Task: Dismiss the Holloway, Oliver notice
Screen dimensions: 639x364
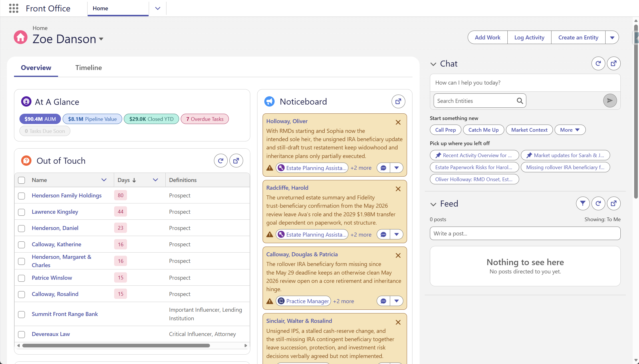Action: coord(398,122)
